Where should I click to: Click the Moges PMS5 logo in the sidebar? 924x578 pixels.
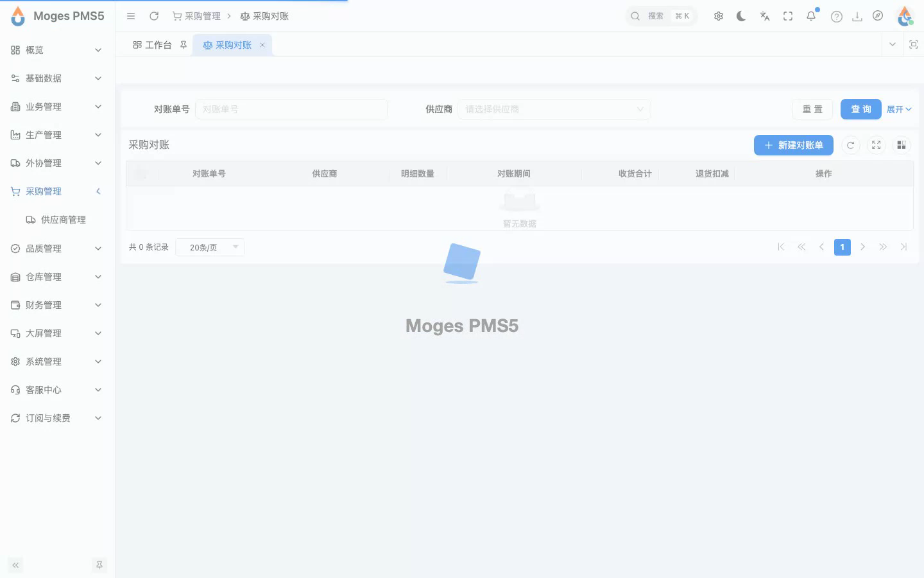(x=58, y=16)
